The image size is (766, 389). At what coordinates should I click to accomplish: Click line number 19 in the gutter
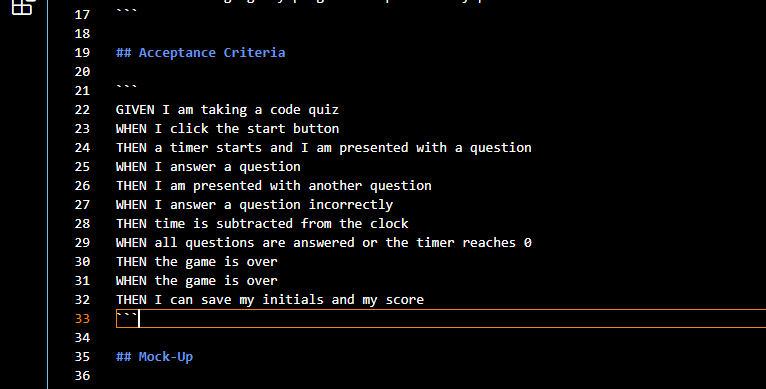[x=82, y=52]
